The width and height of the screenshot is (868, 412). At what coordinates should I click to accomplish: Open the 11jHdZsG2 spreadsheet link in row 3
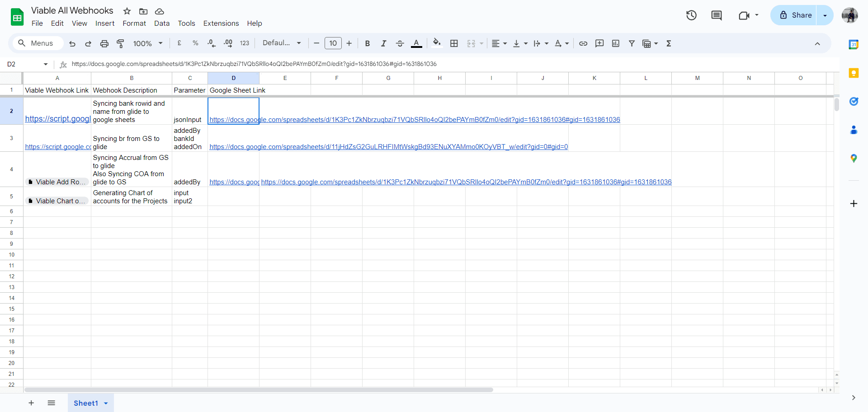coord(388,147)
